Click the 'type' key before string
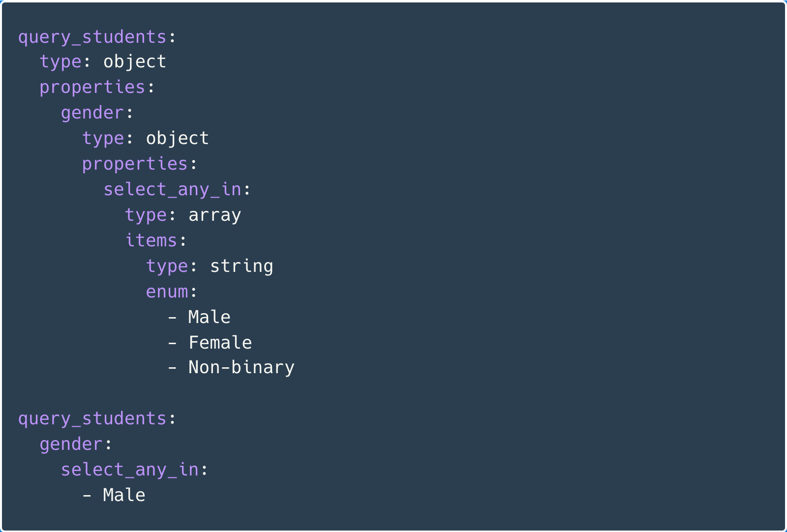Image resolution: width=787 pixels, height=532 pixels. 167,266
